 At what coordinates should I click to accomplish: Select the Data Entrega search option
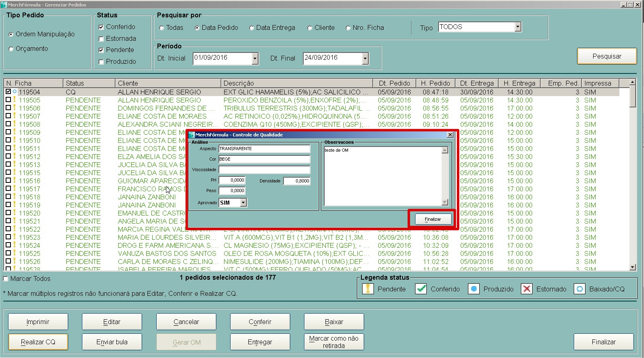(x=252, y=28)
